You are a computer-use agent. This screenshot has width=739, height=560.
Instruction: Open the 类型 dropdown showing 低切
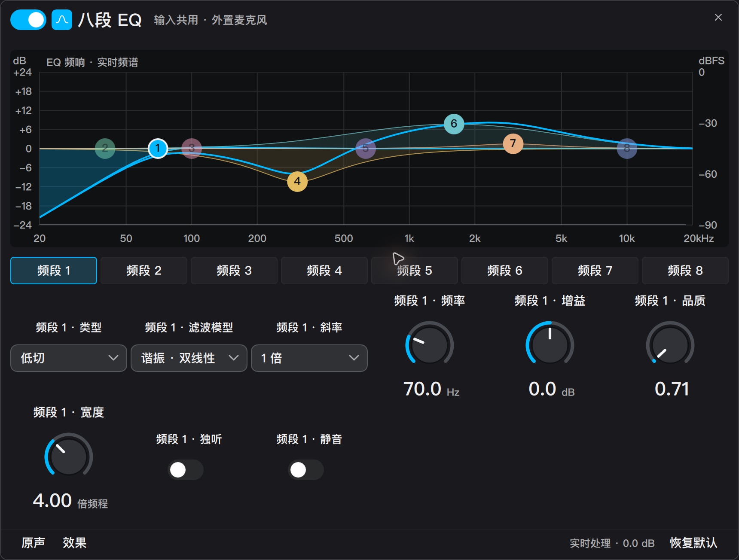(69, 358)
